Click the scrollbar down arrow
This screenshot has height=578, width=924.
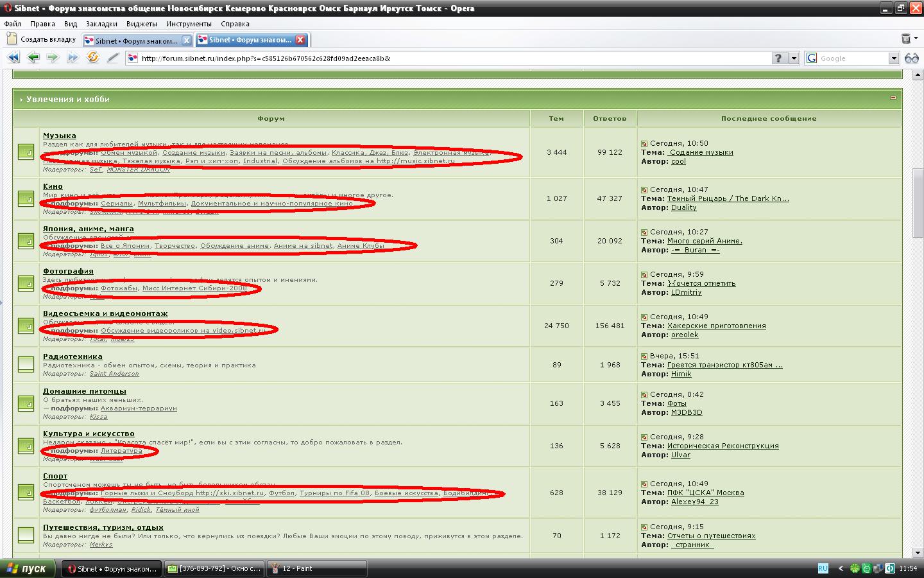[x=918, y=552]
